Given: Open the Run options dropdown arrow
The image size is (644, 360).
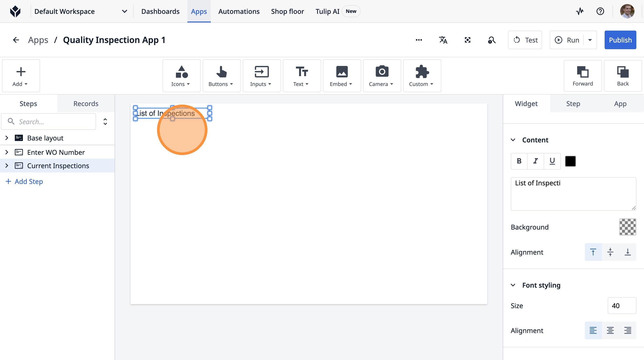Looking at the screenshot, I should click(590, 40).
